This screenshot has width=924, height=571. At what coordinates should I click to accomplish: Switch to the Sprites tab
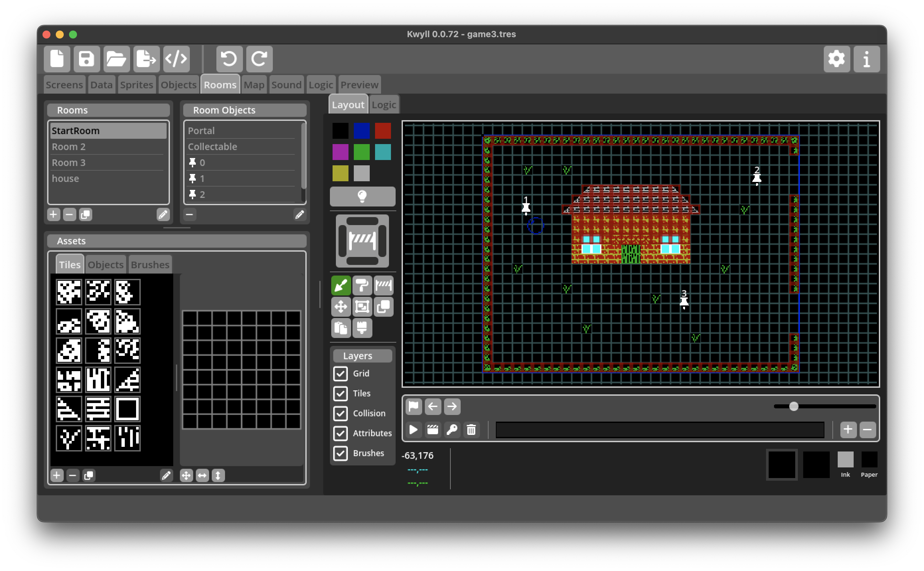[x=136, y=85]
